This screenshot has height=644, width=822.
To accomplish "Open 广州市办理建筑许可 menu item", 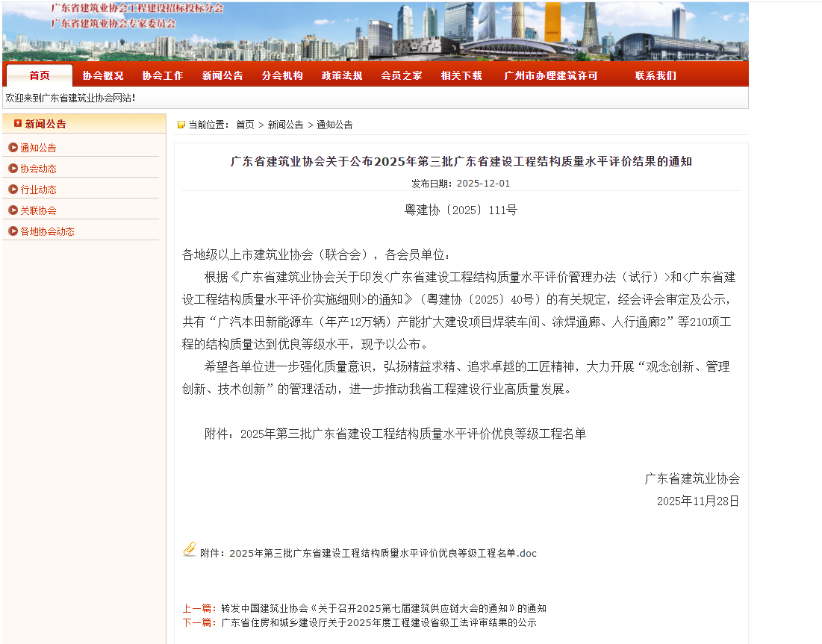I will pyautogui.click(x=551, y=75).
